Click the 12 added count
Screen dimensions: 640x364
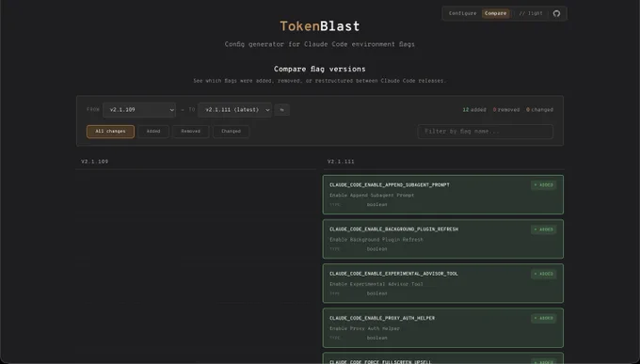tap(474, 110)
